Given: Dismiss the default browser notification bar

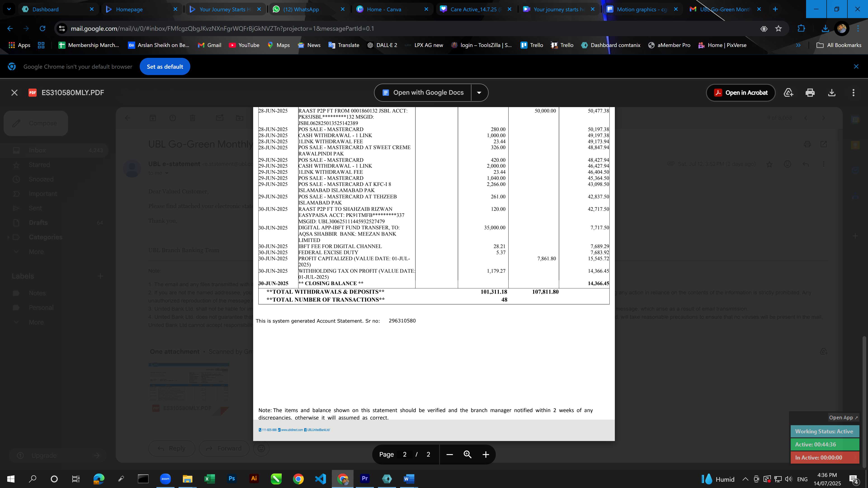Looking at the screenshot, I should [856, 67].
